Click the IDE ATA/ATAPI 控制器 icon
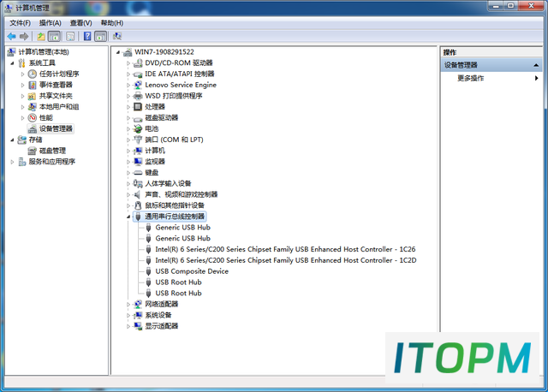This screenshot has width=548, height=392. click(x=138, y=74)
